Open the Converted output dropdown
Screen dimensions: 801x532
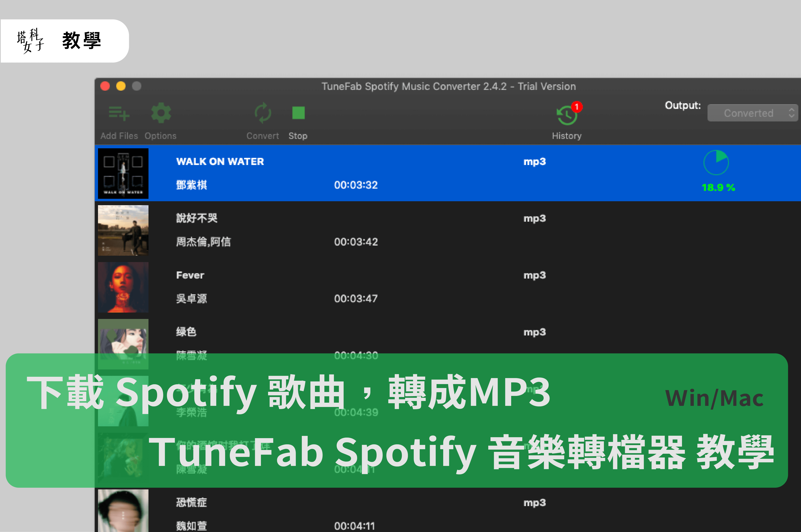[x=748, y=113]
